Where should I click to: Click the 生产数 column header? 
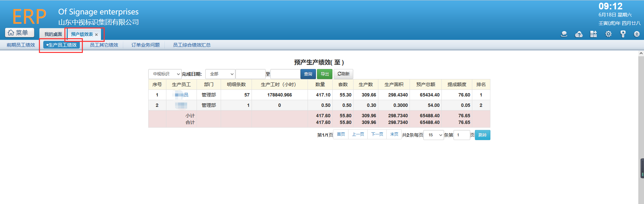(366, 84)
